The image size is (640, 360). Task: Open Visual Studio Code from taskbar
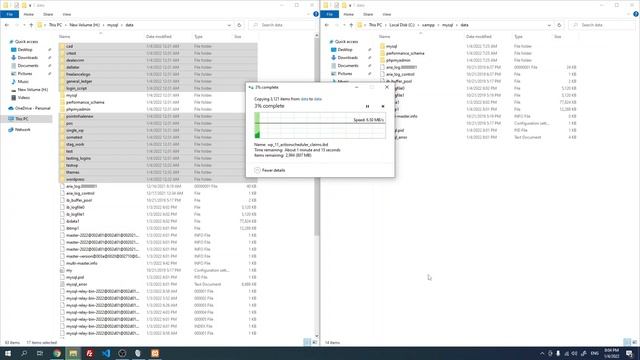pyautogui.click(x=106, y=353)
